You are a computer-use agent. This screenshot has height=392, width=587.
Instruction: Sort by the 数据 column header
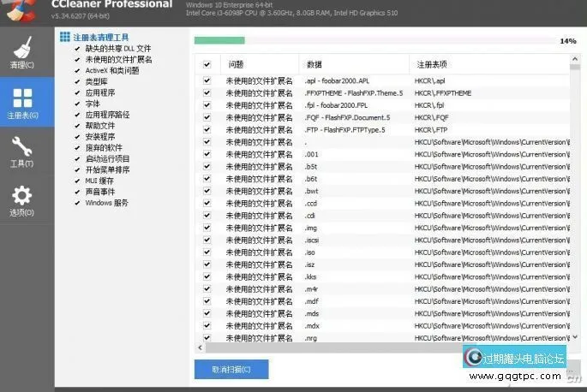click(x=314, y=64)
